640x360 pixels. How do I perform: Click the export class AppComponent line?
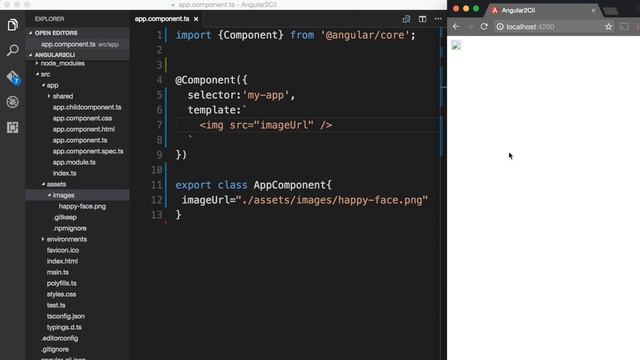[253, 185]
